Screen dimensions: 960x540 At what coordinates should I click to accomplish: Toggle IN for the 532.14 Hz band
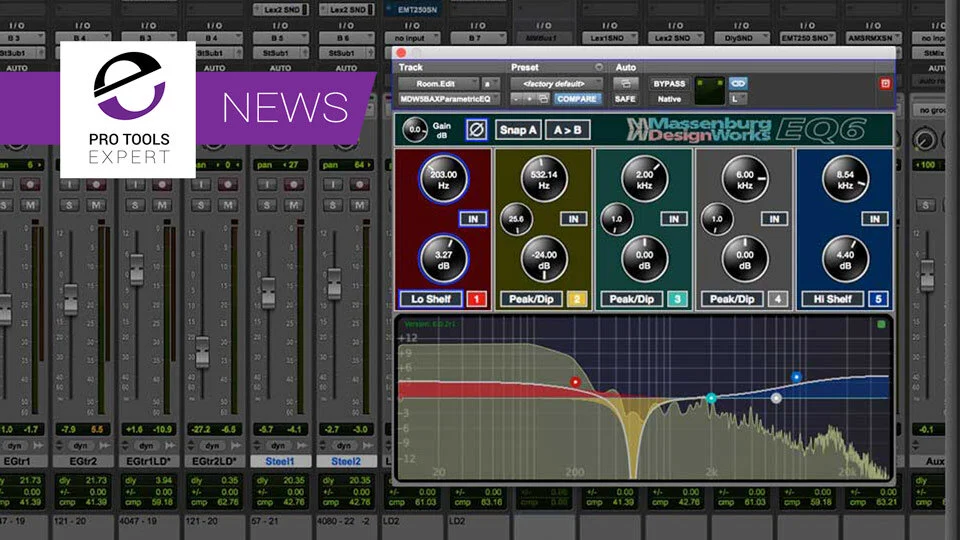(x=574, y=219)
